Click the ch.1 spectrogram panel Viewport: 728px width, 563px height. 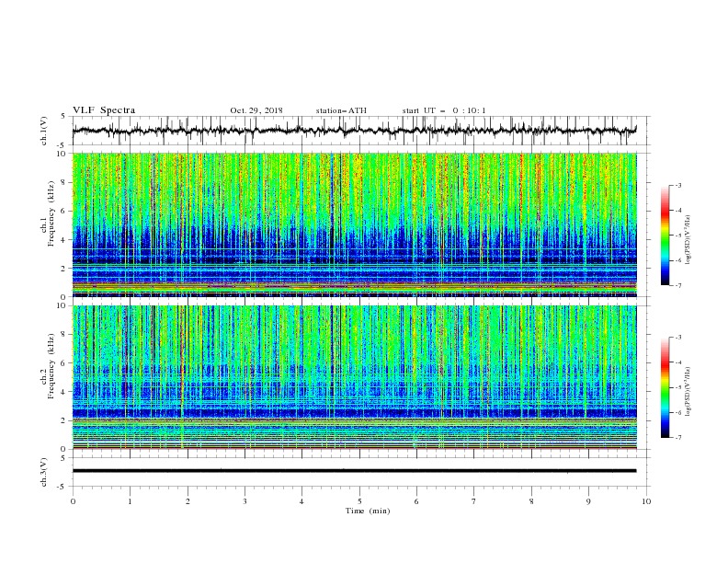pyautogui.click(x=355, y=224)
